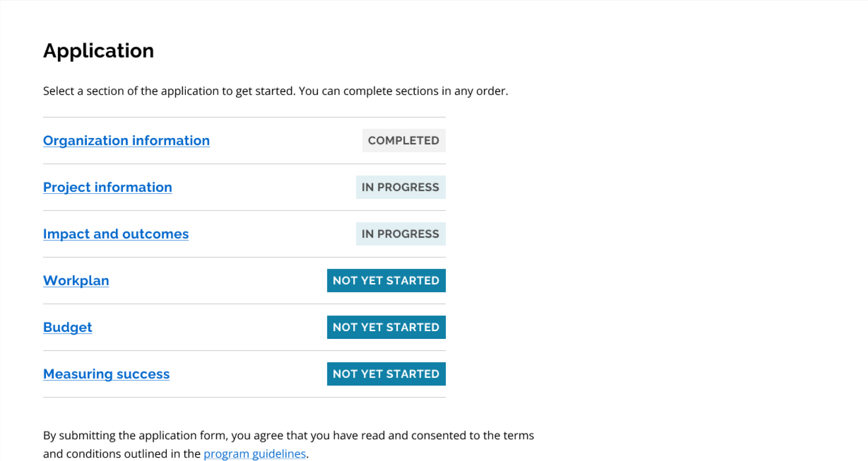Click the Measuring success section row
The width and height of the screenshot is (868, 461).
(244, 374)
